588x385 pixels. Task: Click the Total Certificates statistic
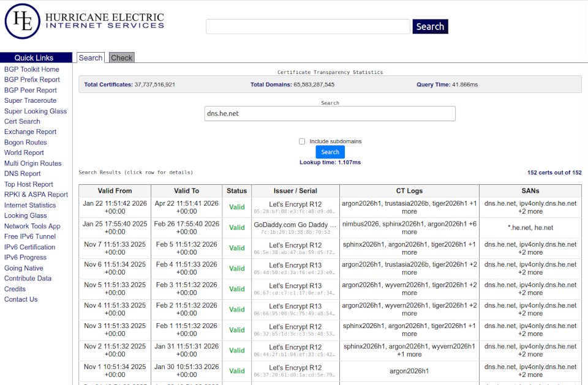129,84
